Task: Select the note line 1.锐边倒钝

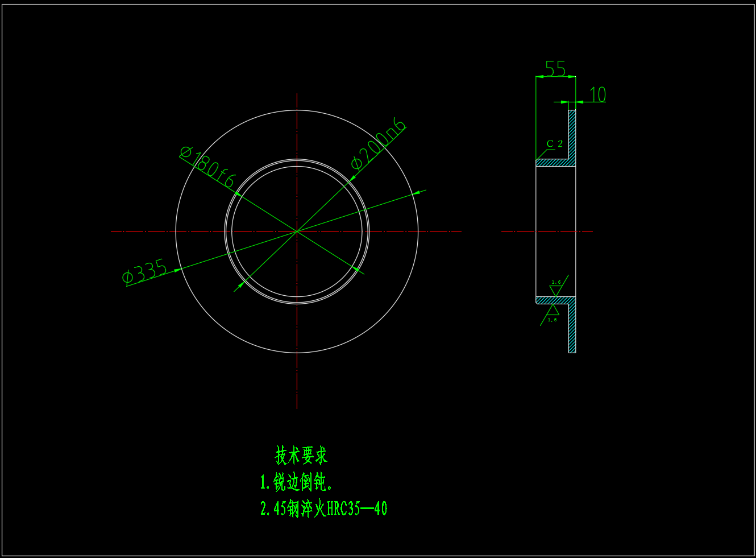Action: [296, 482]
